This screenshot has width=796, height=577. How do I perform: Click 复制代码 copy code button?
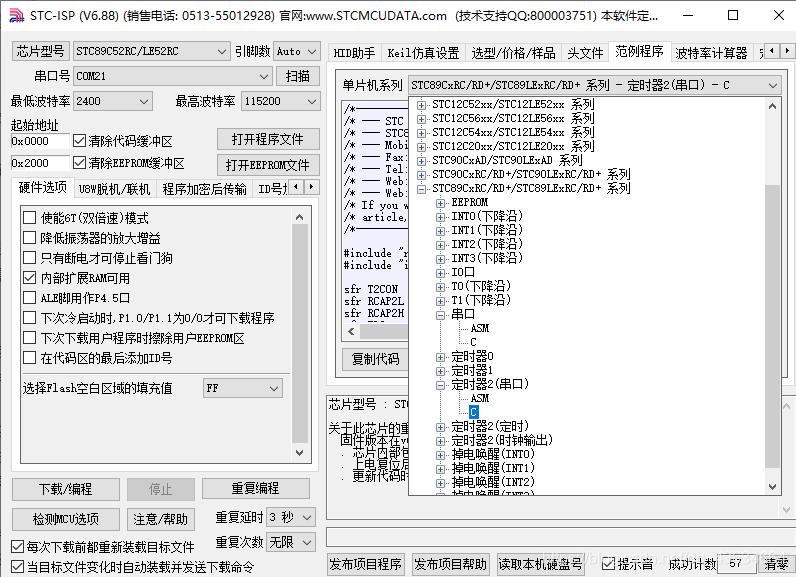[375, 359]
